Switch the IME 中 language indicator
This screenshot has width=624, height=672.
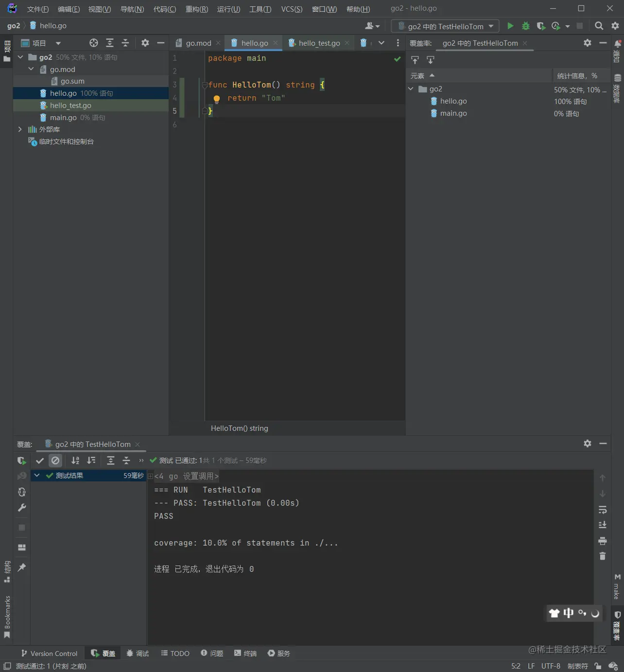click(568, 613)
